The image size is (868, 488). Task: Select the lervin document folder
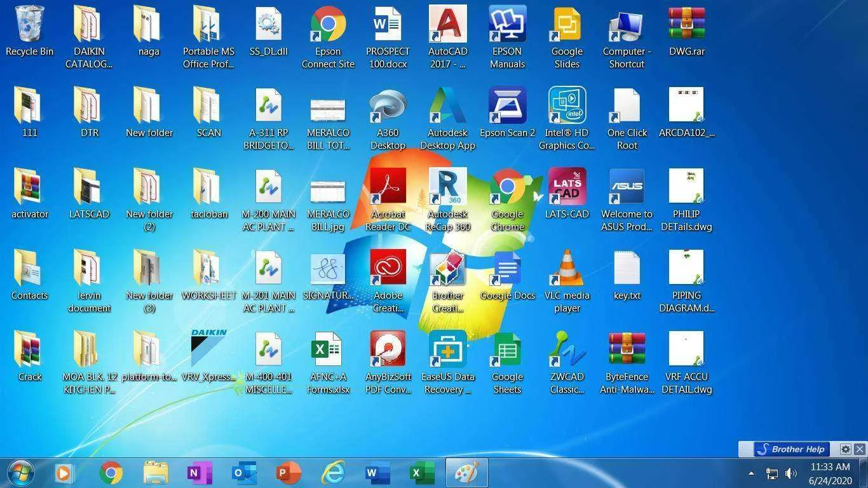[x=89, y=281]
